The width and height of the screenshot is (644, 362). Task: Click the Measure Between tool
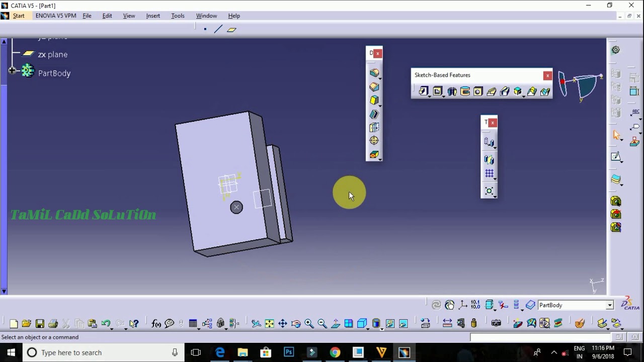447,323
